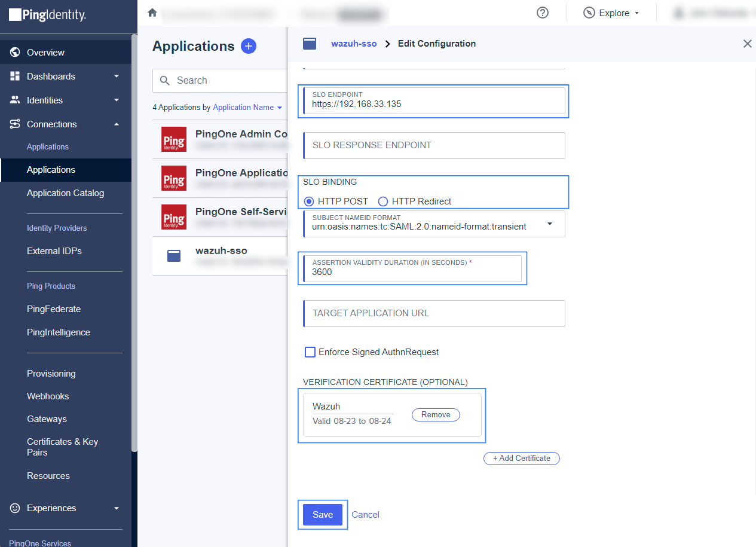Click the Overview globe icon
756x547 pixels.
click(16, 53)
